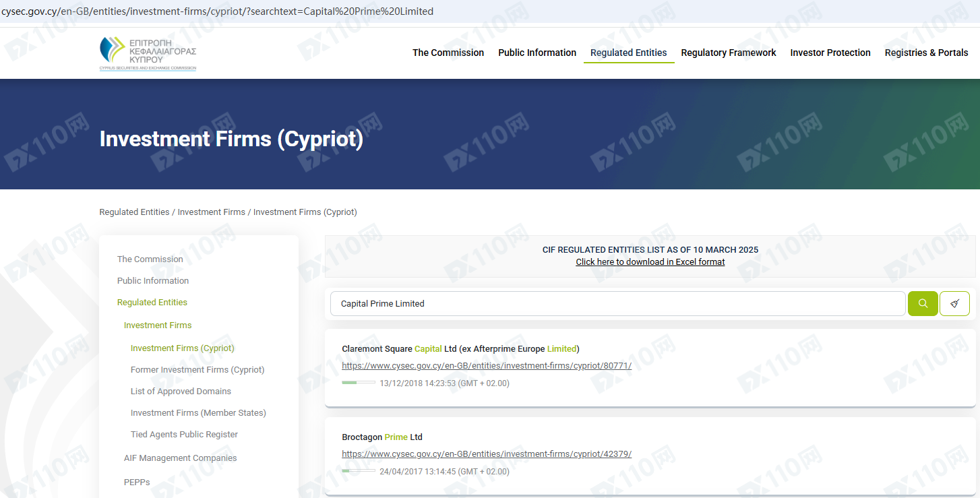The width and height of the screenshot is (980, 498).
Task: Open Investor Protection menu item
Action: tap(830, 53)
